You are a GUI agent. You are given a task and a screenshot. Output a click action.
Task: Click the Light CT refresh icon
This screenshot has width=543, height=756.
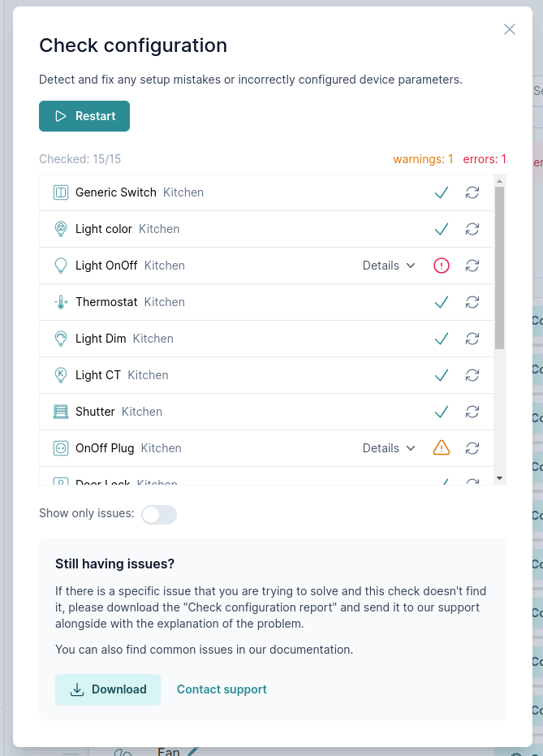pyautogui.click(x=472, y=375)
